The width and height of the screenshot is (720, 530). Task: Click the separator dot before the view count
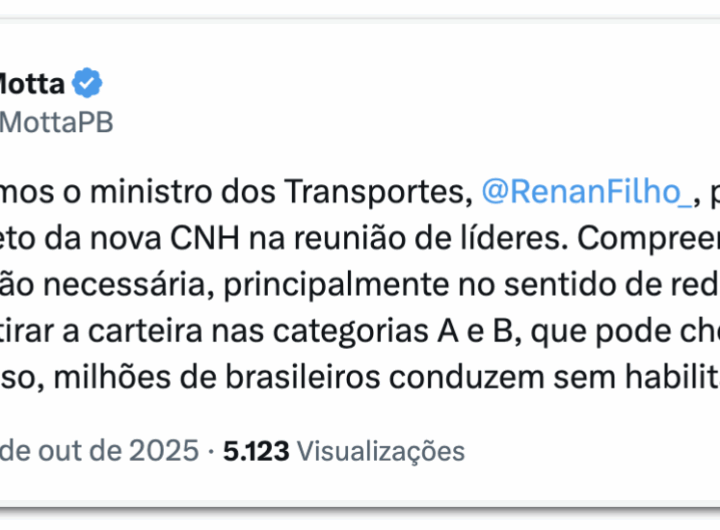(x=211, y=451)
